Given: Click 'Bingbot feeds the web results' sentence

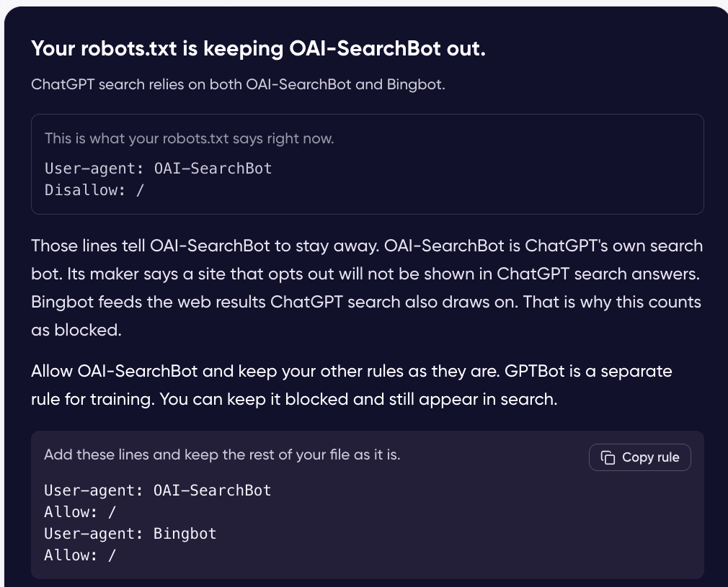Looking at the screenshot, I should [275, 302].
